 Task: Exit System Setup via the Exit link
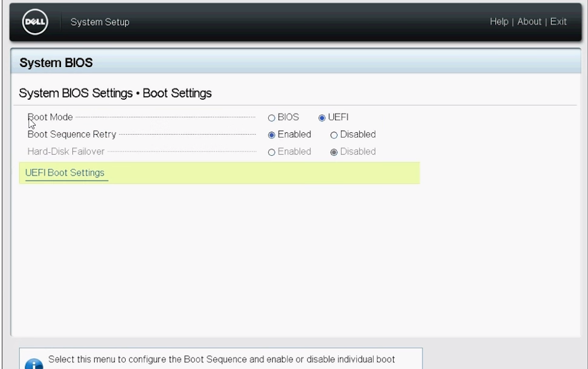[x=559, y=21]
